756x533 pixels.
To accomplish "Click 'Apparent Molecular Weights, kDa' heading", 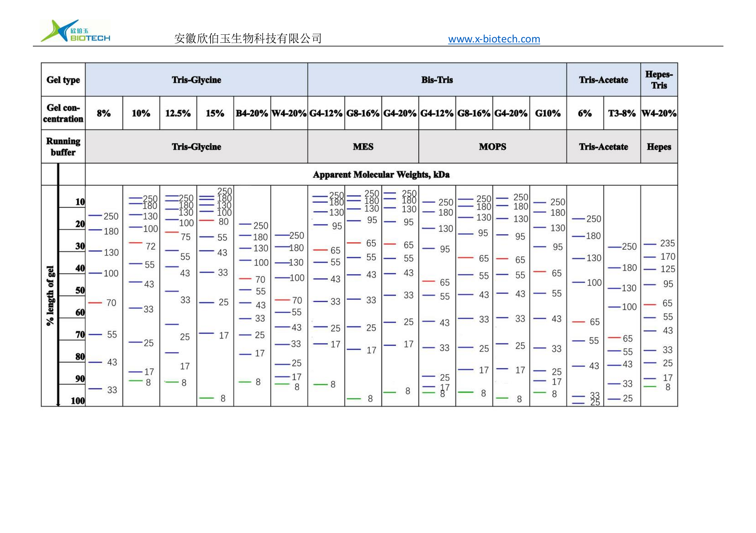I will 381,174.
